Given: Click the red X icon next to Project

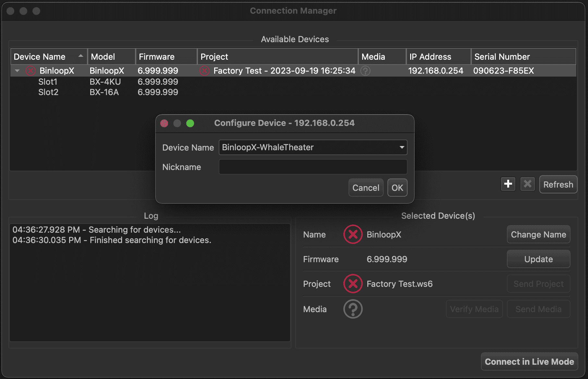Looking at the screenshot, I should [353, 284].
